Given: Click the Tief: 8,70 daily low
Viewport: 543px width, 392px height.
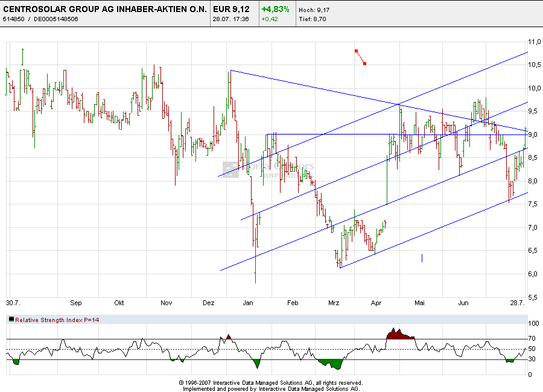Looking at the screenshot, I should coord(314,19).
